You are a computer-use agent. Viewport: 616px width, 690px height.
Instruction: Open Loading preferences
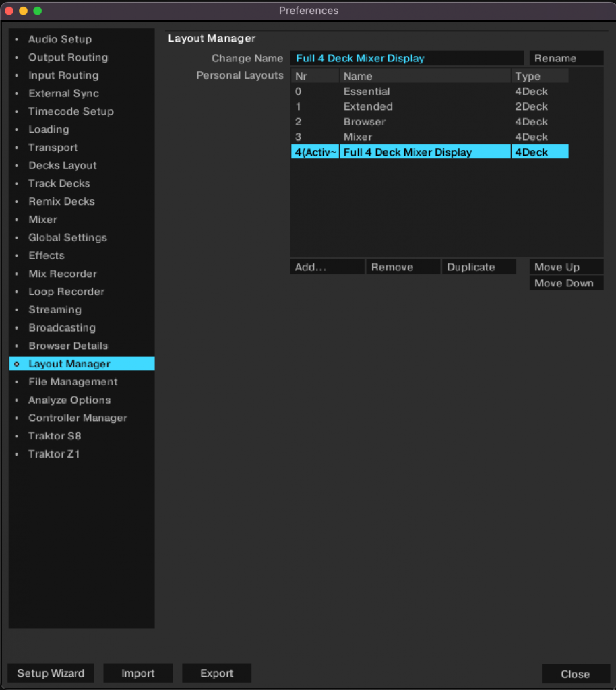tap(82, 129)
